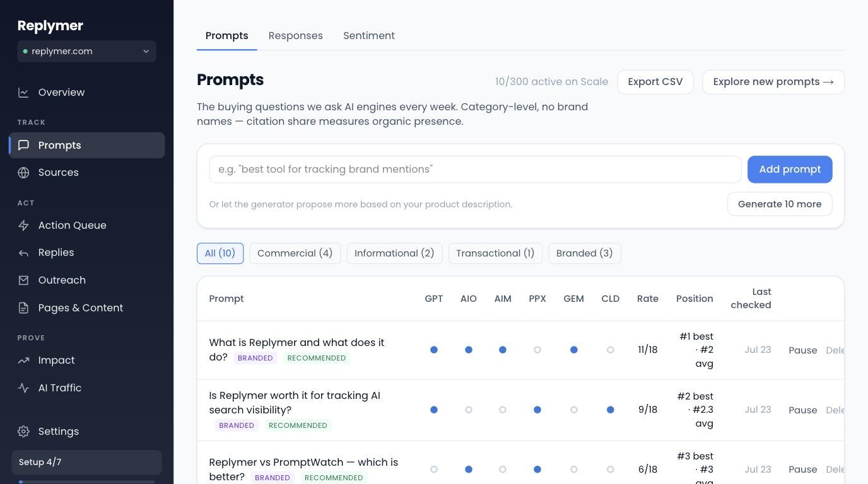Click Generate 10 more button
The width and height of the screenshot is (868, 484).
(x=780, y=204)
